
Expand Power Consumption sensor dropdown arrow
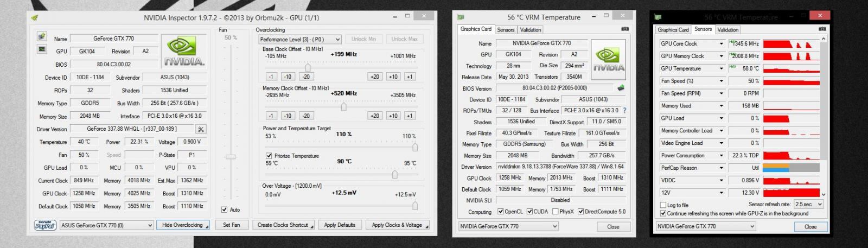(721, 155)
